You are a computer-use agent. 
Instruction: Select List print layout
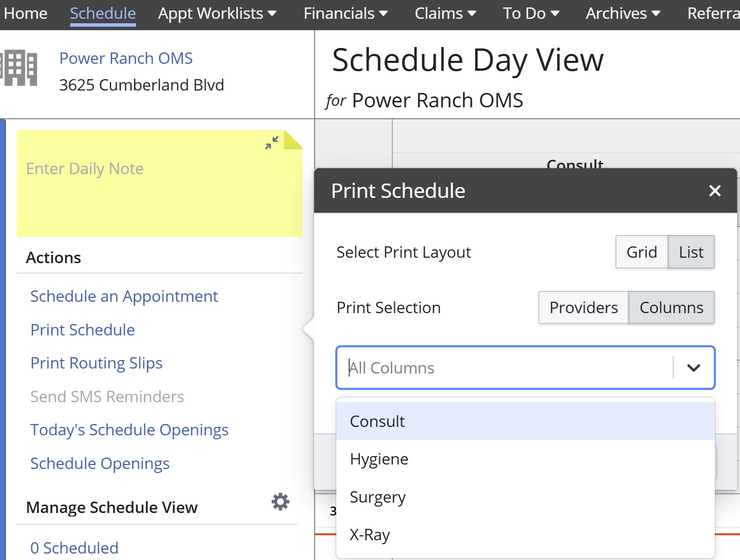click(691, 252)
